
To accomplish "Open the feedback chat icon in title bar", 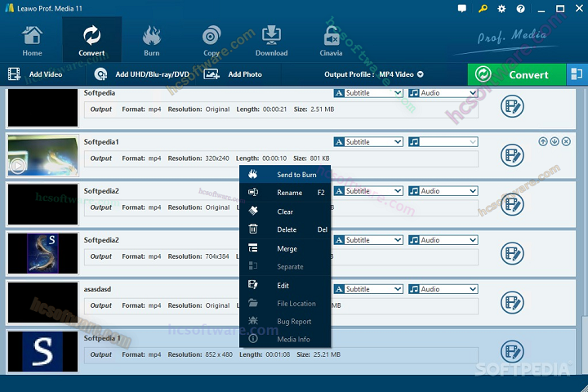I will pos(462,8).
